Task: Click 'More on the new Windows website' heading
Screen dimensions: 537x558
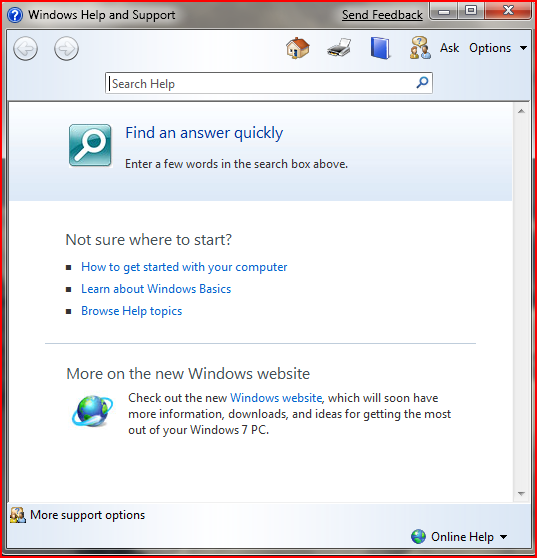Action: pyautogui.click(x=188, y=374)
